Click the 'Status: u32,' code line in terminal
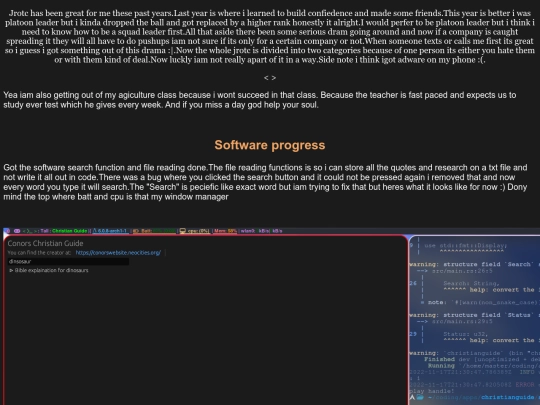The height and width of the screenshot is (405, 540). (x=465, y=334)
